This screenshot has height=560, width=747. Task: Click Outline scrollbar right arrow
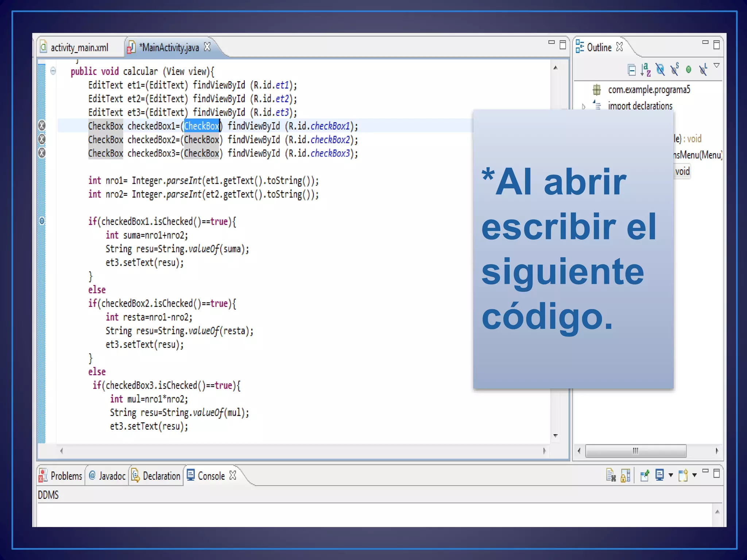coord(717,451)
